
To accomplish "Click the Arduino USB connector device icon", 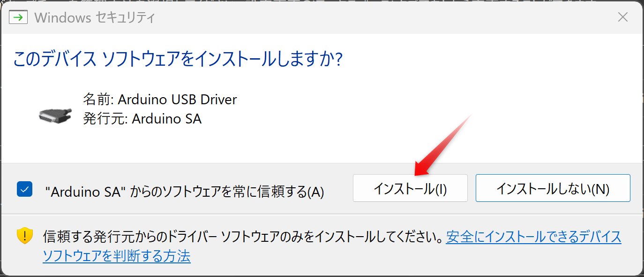I will point(55,115).
